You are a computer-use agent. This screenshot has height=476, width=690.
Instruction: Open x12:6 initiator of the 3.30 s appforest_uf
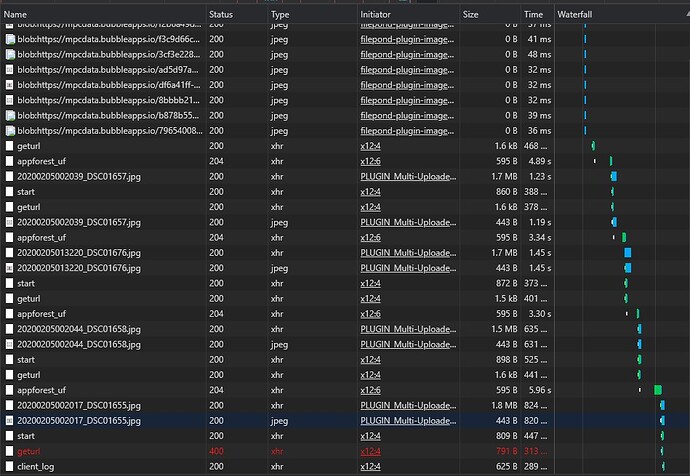(x=370, y=314)
